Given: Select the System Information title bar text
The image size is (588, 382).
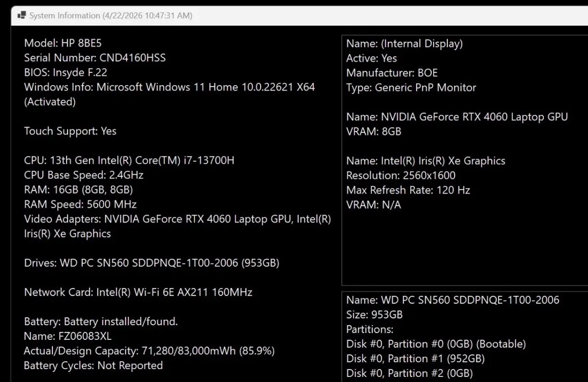Looking at the screenshot, I should 111,16.
